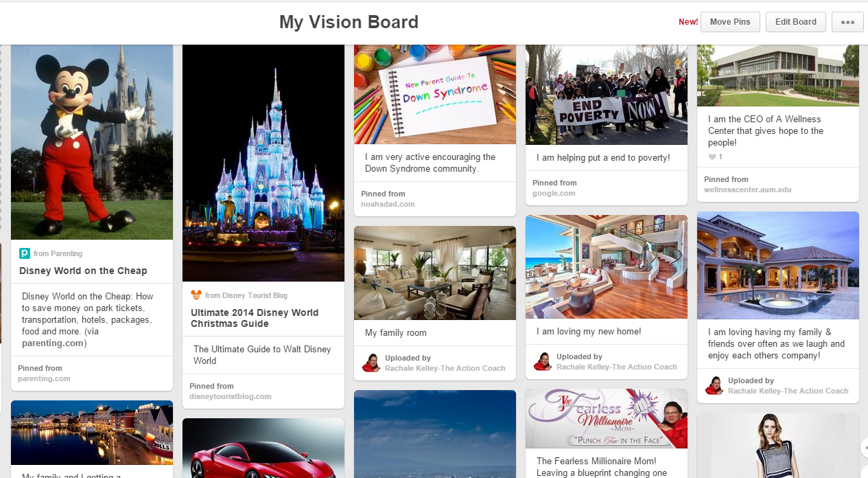This screenshot has height=478, width=868.
Task: Click the Disney World on the Cheap title
Action: coord(83,271)
